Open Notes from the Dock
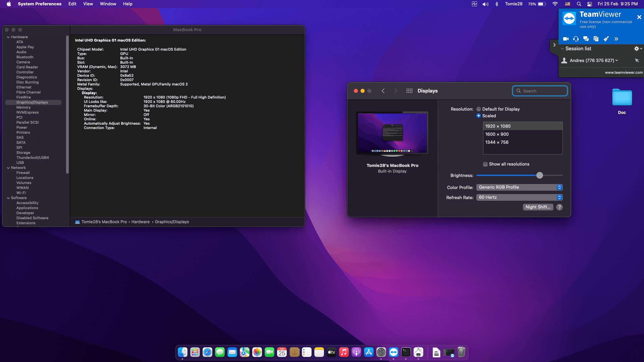 319,352
